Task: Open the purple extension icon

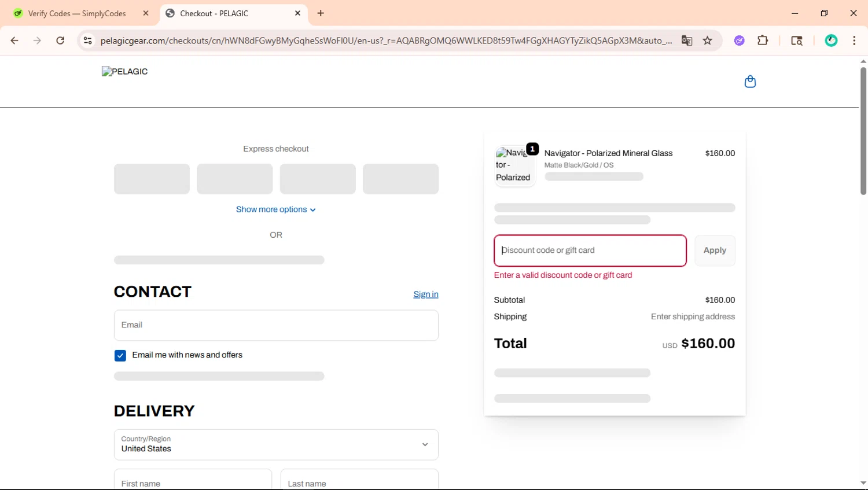Action: [739, 40]
